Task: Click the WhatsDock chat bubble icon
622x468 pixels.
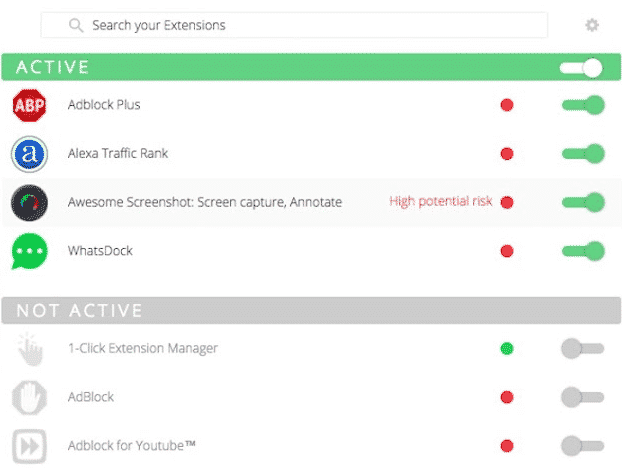Action: [x=29, y=251]
